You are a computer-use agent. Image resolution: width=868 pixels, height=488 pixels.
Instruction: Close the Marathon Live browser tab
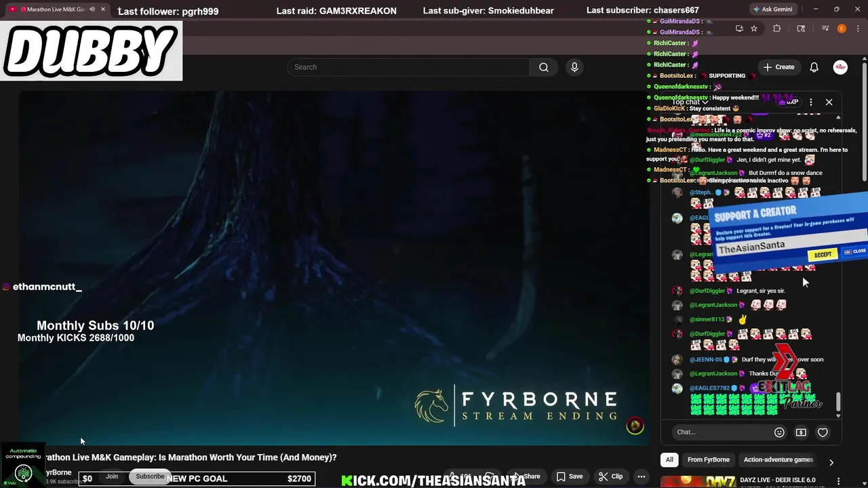(103, 9)
